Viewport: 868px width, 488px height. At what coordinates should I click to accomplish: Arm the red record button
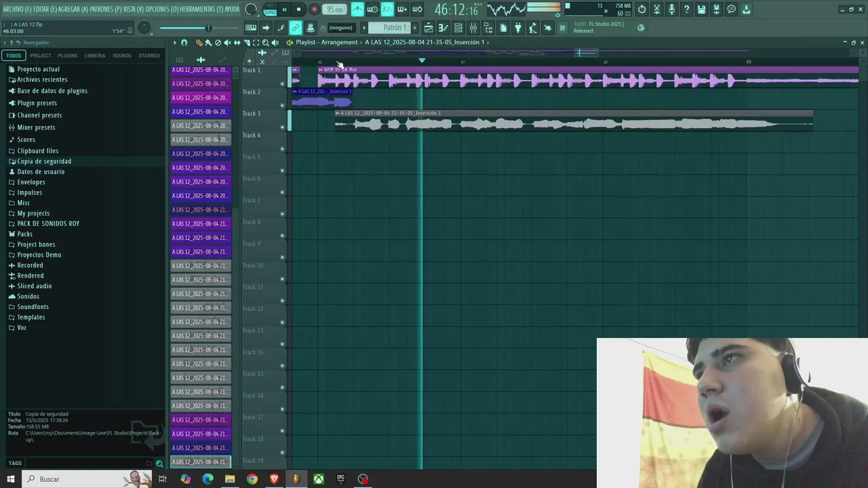tap(314, 9)
